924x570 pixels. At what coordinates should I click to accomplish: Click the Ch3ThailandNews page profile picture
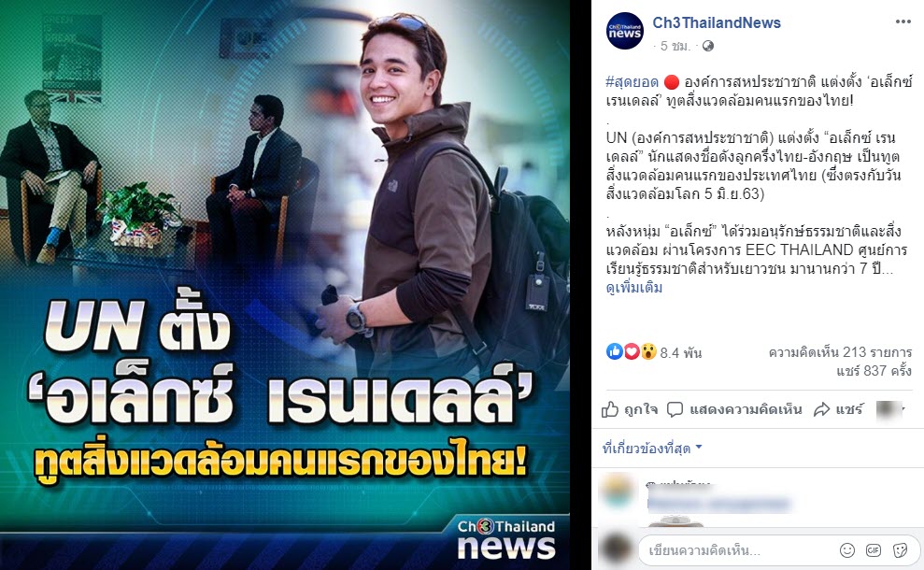(625, 31)
